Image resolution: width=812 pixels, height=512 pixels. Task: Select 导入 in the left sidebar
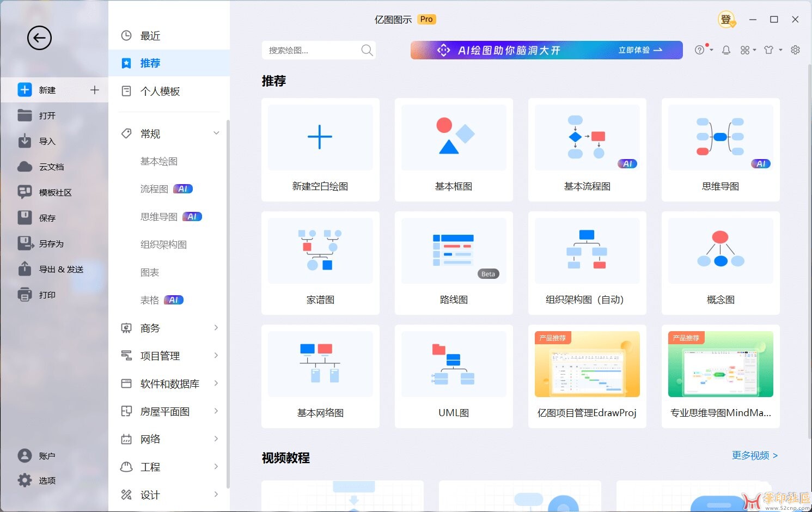tap(48, 141)
